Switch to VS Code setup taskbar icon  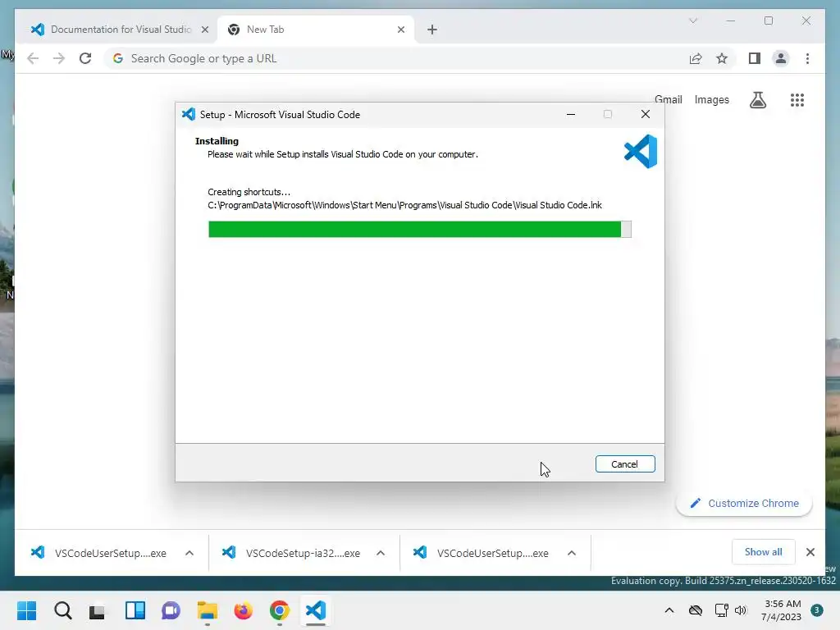tap(316, 610)
